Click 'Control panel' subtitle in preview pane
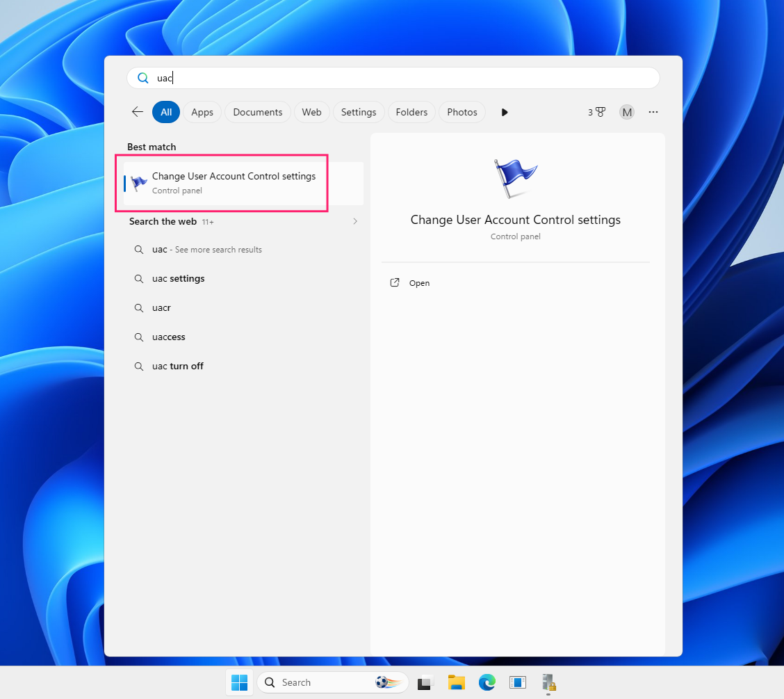This screenshot has height=699, width=784. pos(515,236)
